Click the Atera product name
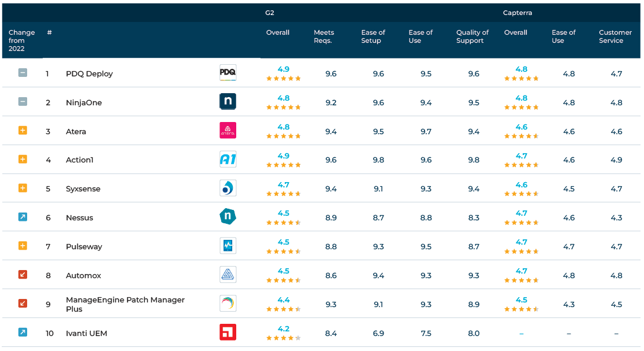644x351 pixels. coord(76,131)
